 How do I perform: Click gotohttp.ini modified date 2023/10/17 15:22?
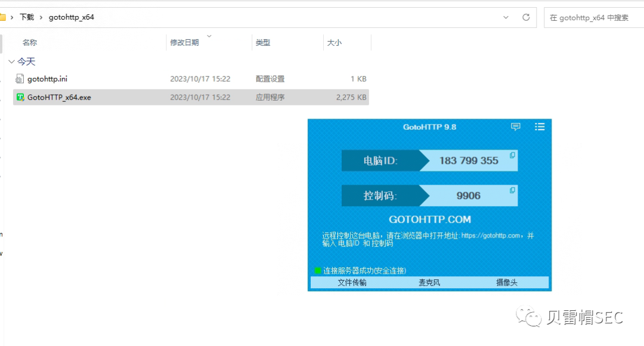click(x=200, y=79)
